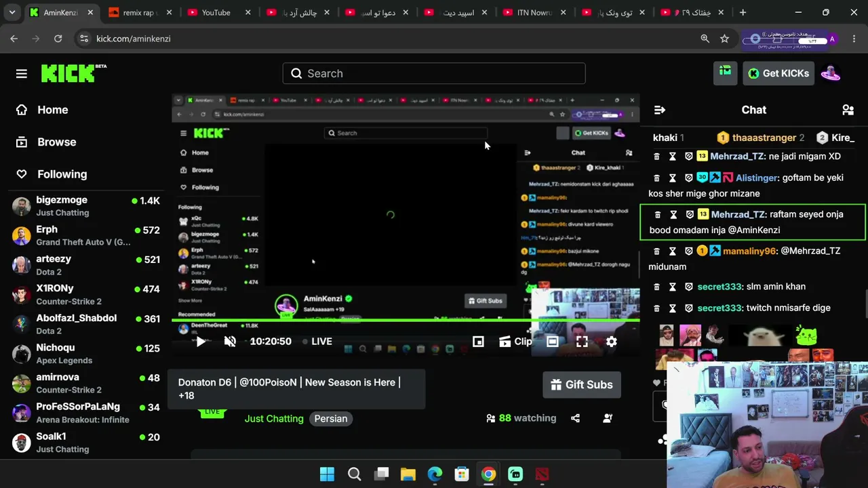This screenshot has height=488, width=868.
Task: Ban icon on secret333's "twitch nmisarfe dige"
Action: click(689, 308)
